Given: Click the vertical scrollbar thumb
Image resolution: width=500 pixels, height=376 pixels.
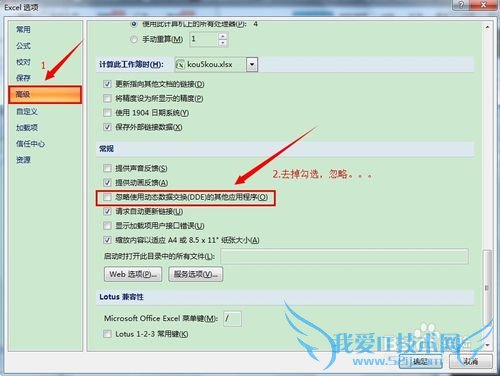Looking at the screenshot, I should (487, 287).
